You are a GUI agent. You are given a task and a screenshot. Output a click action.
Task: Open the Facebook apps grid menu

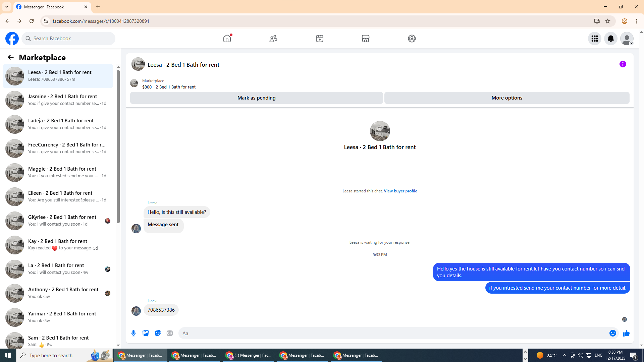(594, 39)
